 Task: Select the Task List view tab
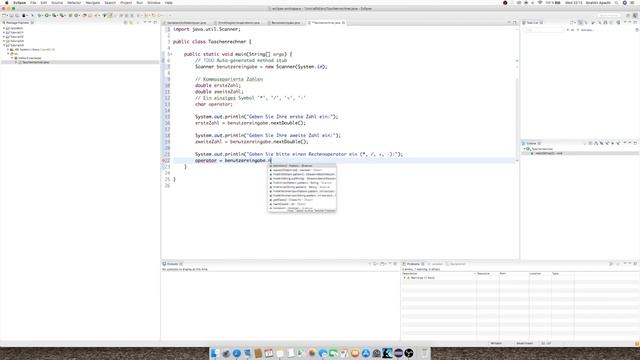533,23
